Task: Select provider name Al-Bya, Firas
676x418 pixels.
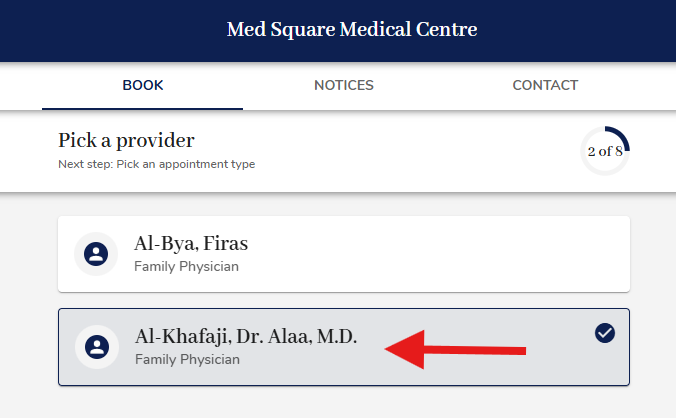Action: coord(191,244)
